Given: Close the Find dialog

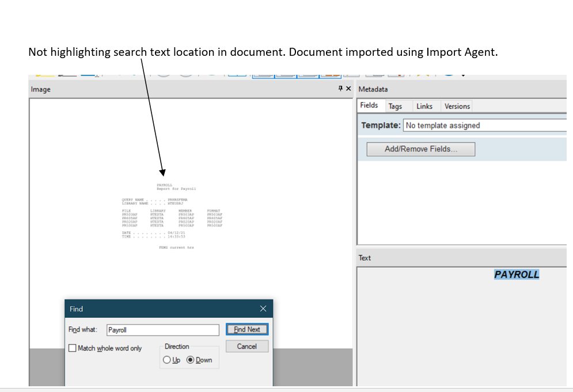Looking at the screenshot, I should point(263,309).
